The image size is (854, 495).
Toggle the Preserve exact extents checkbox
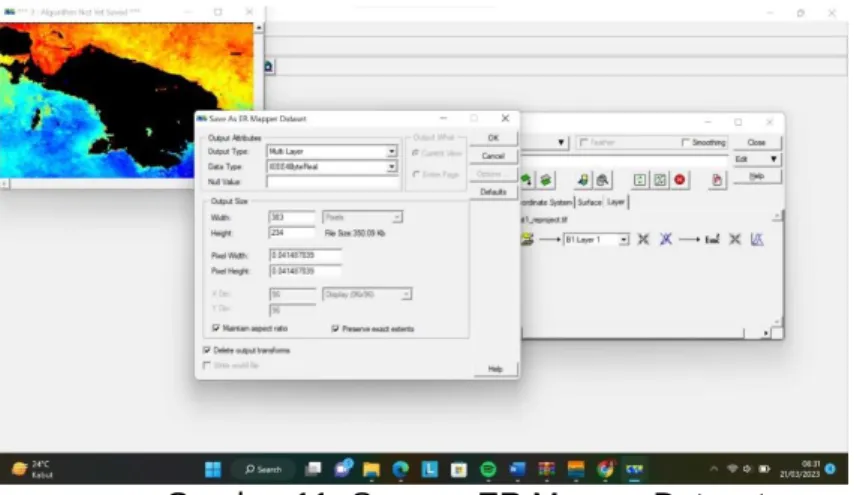(335, 328)
